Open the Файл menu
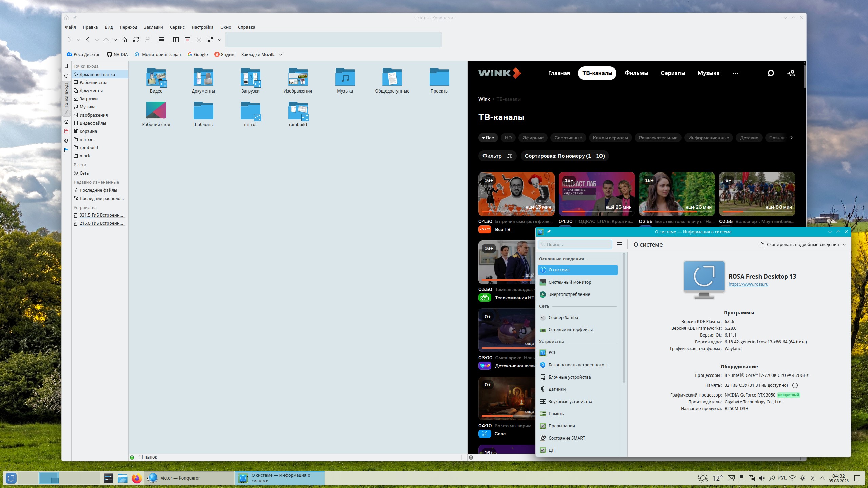The image size is (868, 488). pyautogui.click(x=71, y=27)
